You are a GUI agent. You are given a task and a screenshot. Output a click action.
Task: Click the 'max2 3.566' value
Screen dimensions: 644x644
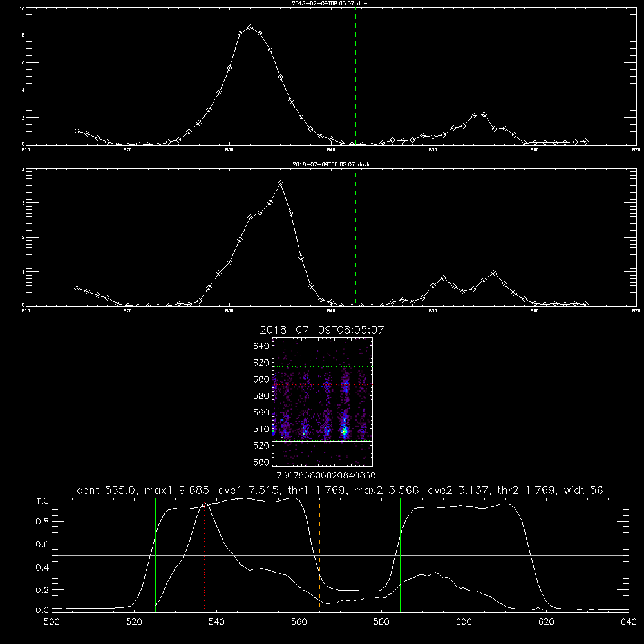[x=385, y=490]
